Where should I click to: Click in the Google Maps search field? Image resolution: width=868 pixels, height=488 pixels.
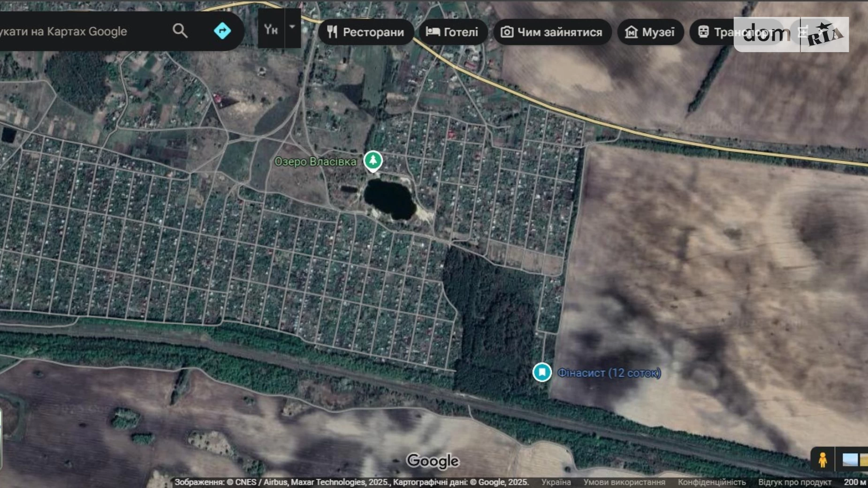pos(80,31)
